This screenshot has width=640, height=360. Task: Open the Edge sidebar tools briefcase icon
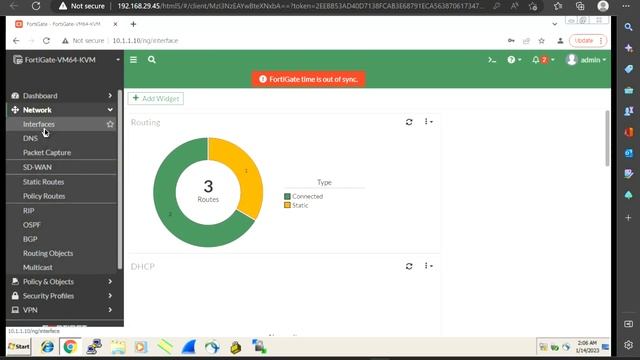pyautogui.click(x=629, y=90)
